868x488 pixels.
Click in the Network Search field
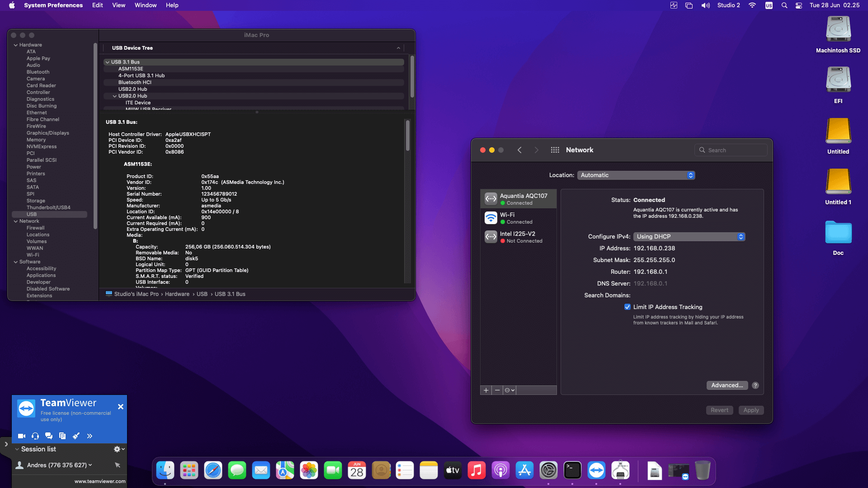click(x=731, y=150)
